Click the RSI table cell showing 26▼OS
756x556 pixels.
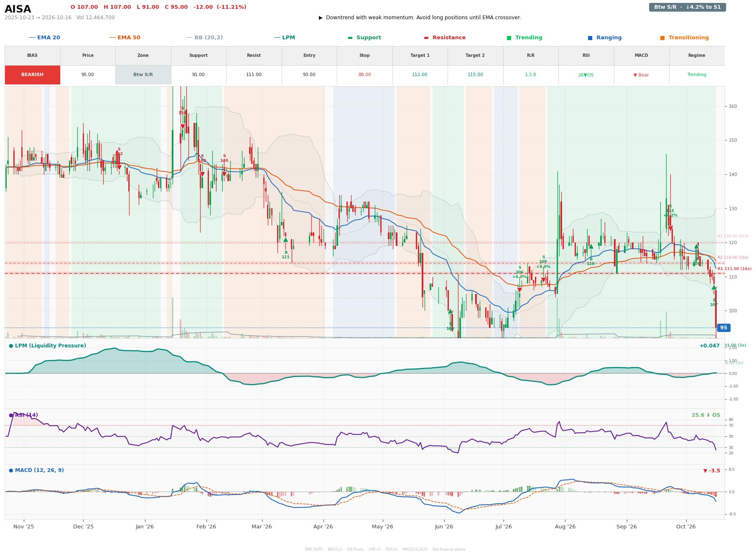(586, 75)
